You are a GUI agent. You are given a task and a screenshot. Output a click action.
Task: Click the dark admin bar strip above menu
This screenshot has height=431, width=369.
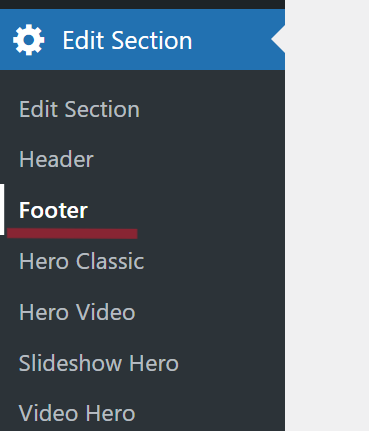pos(142,4)
